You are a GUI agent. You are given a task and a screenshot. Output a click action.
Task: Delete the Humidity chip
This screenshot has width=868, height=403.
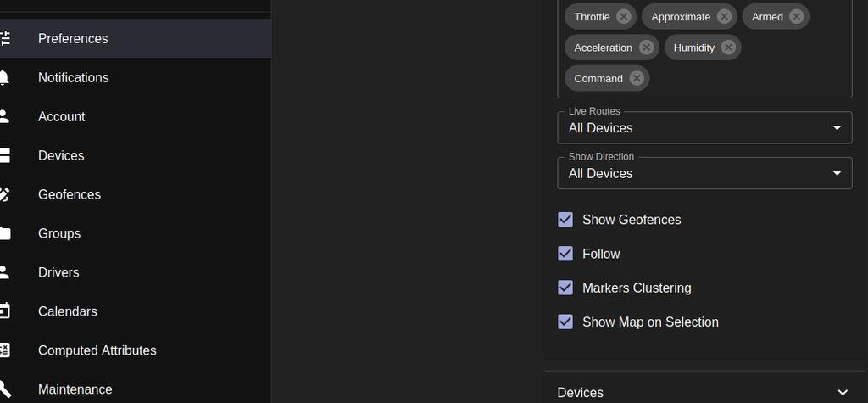click(728, 48)
